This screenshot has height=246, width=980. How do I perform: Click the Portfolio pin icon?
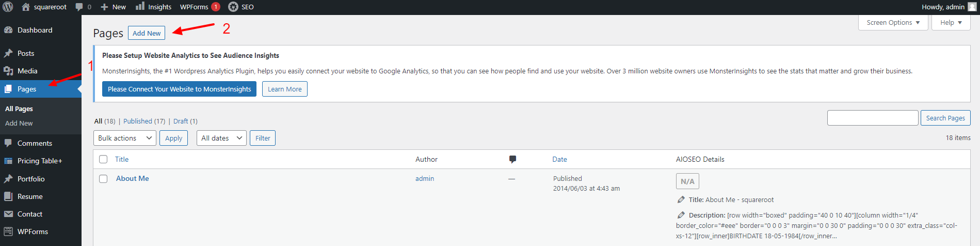click(x=8, y=179)
